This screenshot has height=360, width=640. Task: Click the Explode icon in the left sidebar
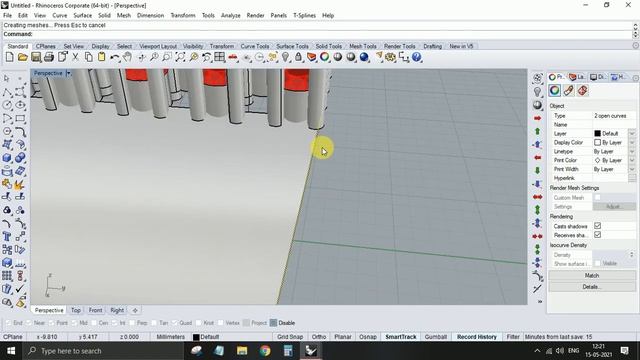click(x=20, y=184)
